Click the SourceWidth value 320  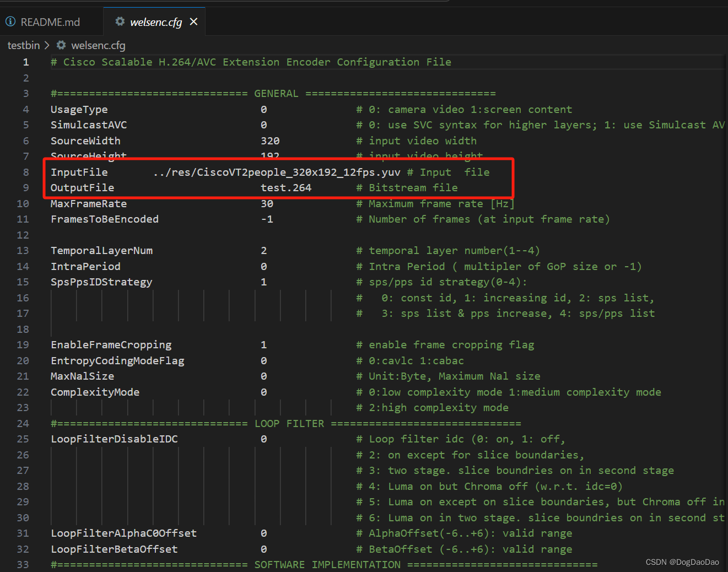(x=270, y=141)
